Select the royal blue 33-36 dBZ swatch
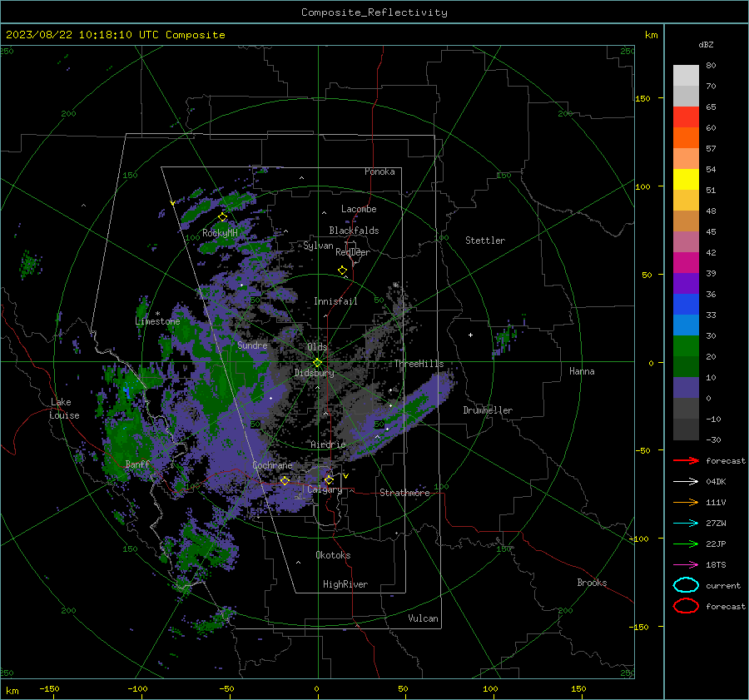The width and height of the screenshot is (749, 700). (x=686, y=304)
